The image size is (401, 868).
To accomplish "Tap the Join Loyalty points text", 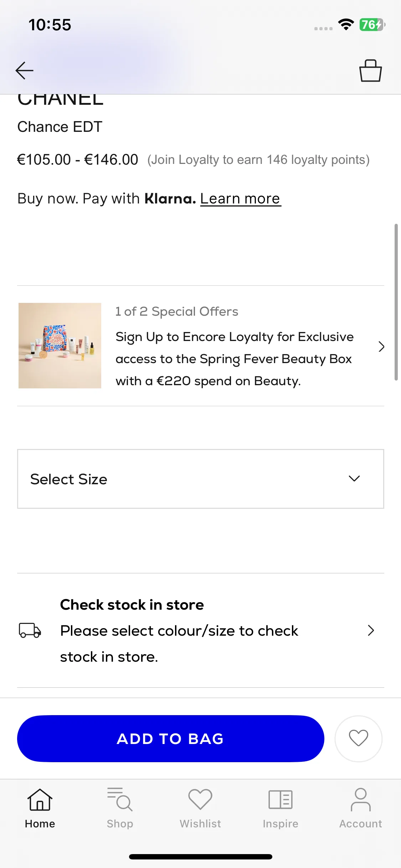I will 258,160.
